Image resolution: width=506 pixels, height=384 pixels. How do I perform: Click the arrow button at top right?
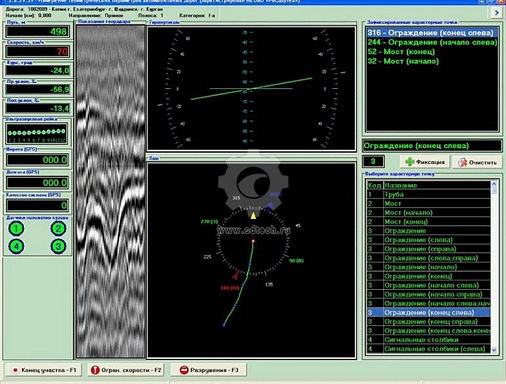tap(497, 13)
